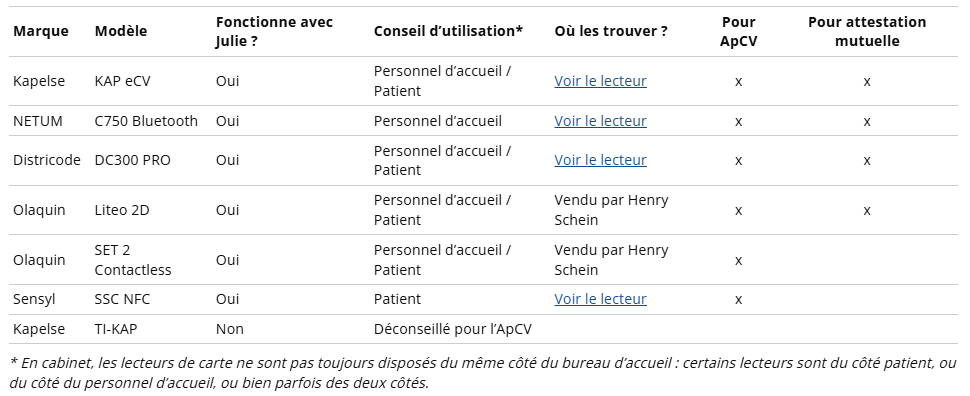Click the 'Pour attestation mutuelle' header
This screenshot has height=396, width=970.
(867, 32)
